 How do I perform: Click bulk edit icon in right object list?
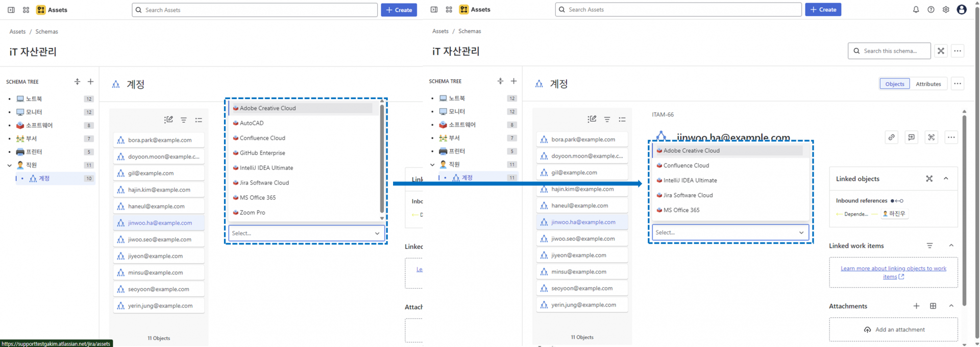pos(592,119)
